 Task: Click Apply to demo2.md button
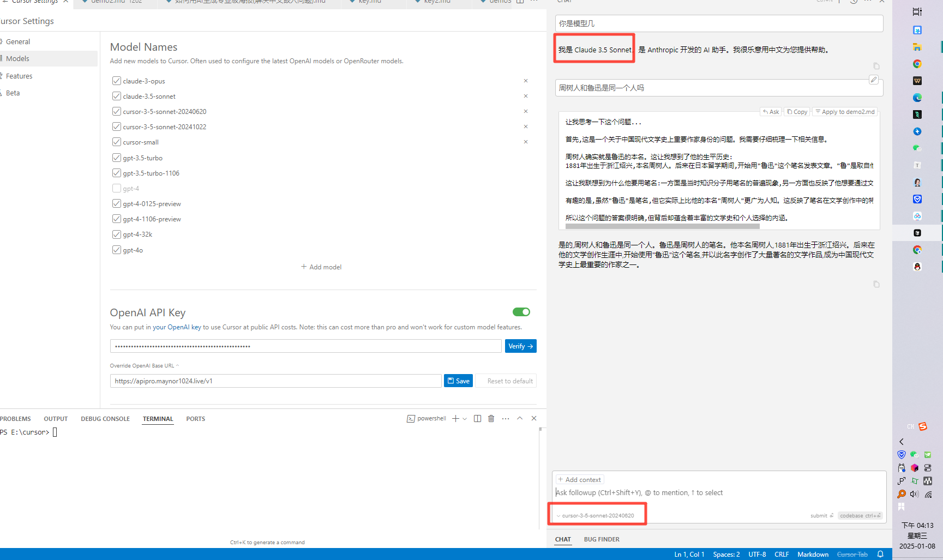845,112
